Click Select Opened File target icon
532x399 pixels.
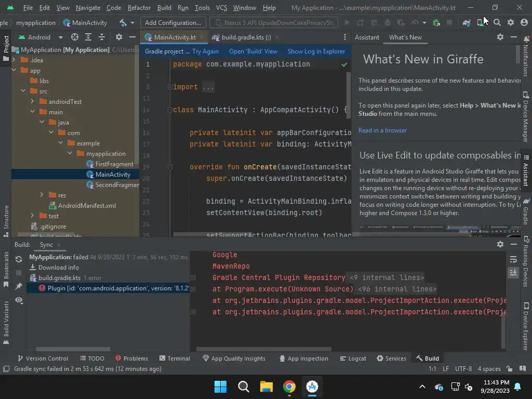[75, 37]
